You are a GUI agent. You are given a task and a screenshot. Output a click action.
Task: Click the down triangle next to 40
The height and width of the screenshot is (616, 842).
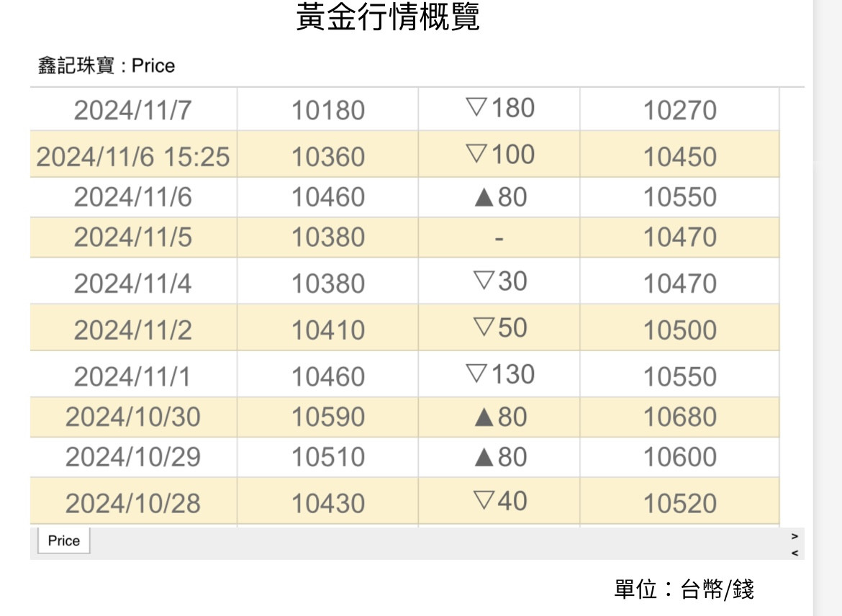pos(484,500)
